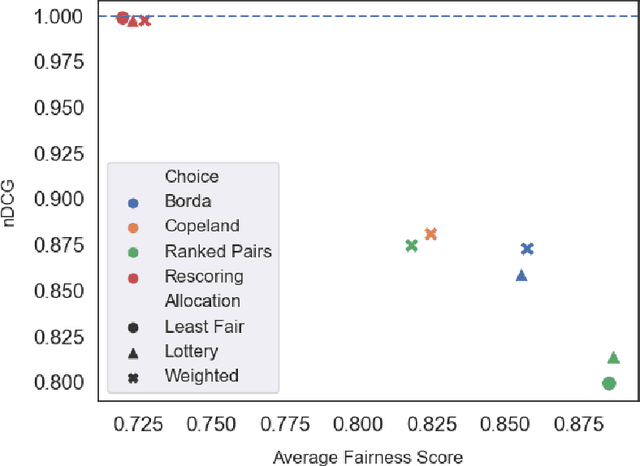Image resolution: width=640 pixels, height=466 pixels.
Task: Click the green circle data point
Action: point(608,383)
